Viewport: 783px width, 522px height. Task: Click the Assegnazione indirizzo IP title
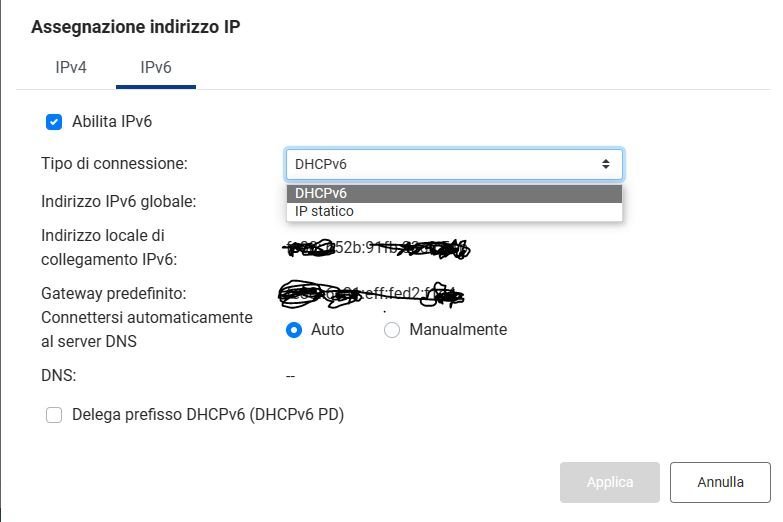point(136,26)
